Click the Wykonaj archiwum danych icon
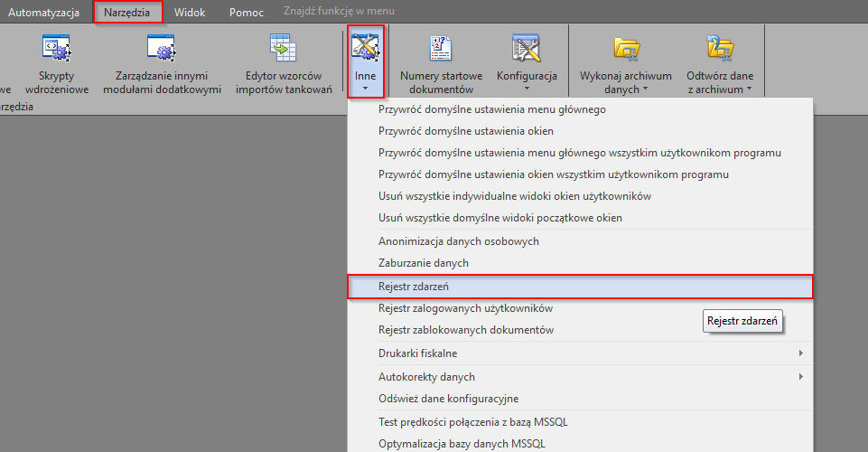868x452 pixels. click(626, 47)
